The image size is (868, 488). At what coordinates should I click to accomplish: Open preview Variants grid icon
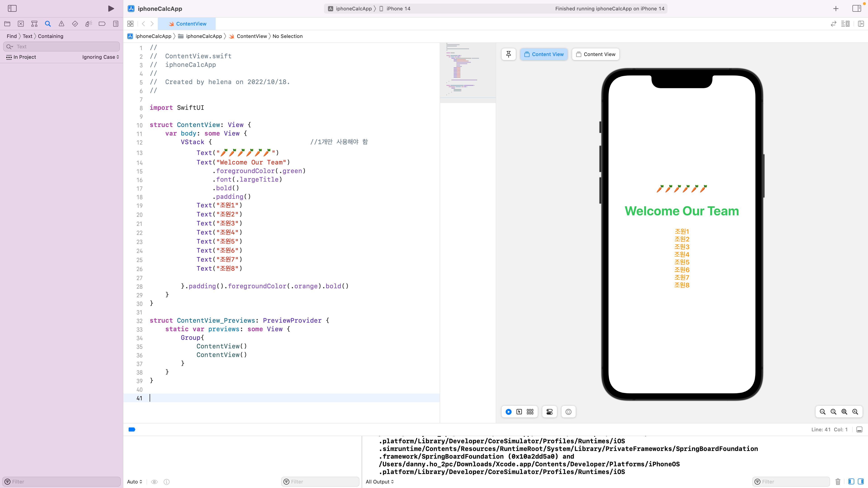click(x=530, y=412)
